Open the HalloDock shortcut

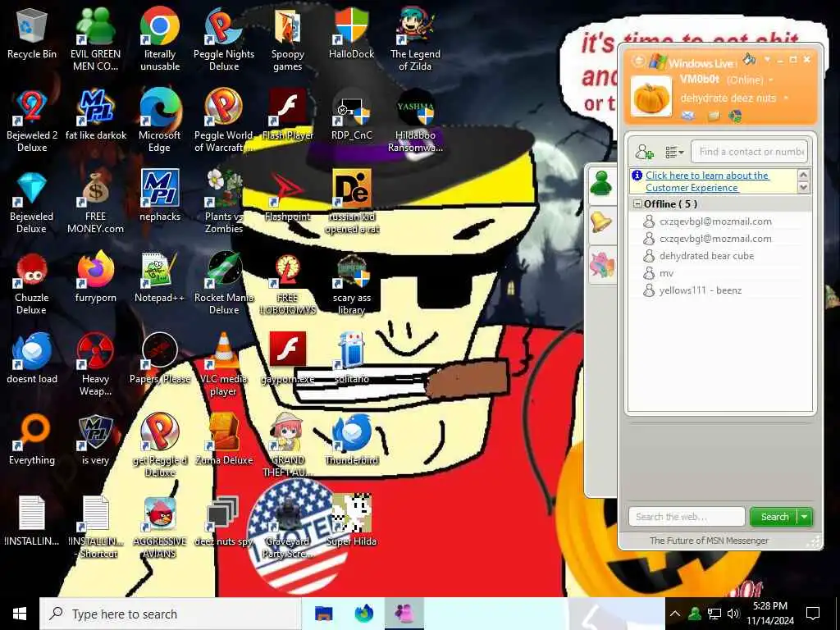(351, 33)
